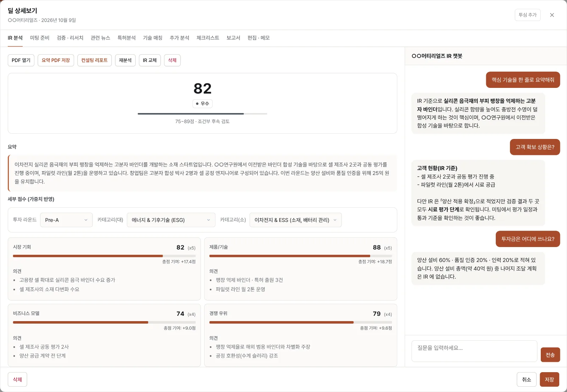Select the IR 분석 tab
This screenshot has height=392, width=567.
[15, 38]
